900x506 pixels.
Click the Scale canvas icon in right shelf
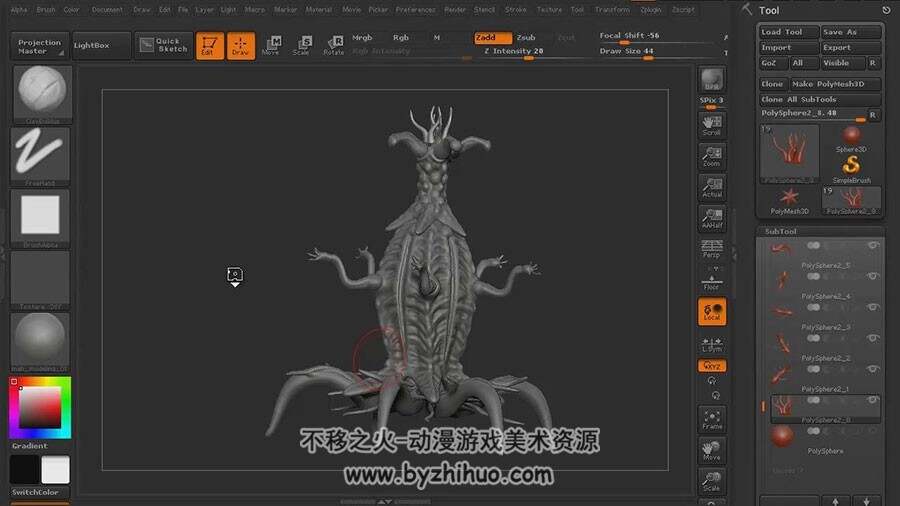712,481
